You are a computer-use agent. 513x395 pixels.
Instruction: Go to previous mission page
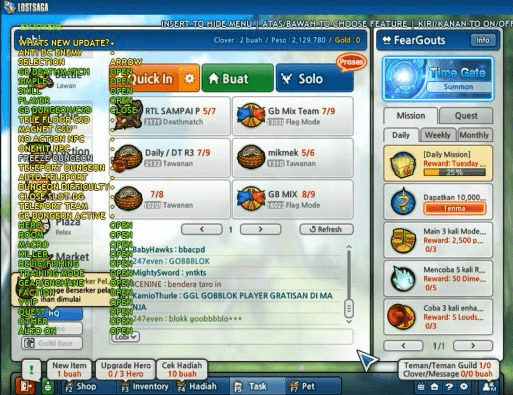click(403, 346)
